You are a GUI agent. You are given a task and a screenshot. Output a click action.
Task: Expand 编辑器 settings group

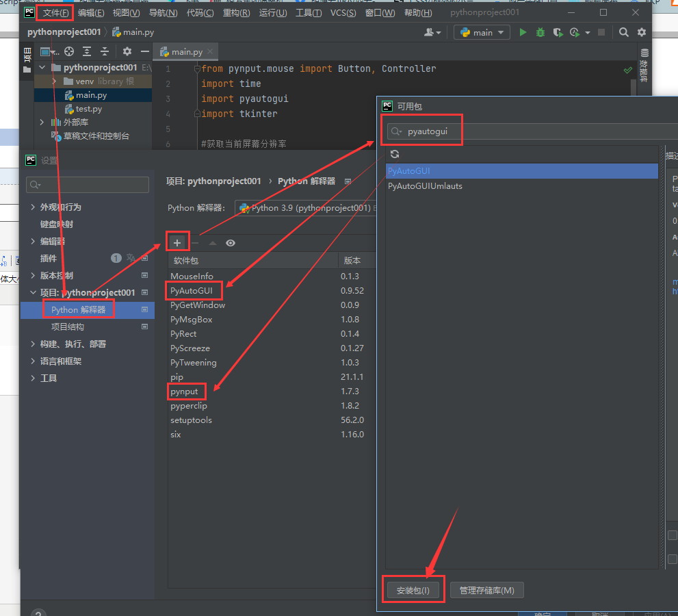tap(33, 242)
